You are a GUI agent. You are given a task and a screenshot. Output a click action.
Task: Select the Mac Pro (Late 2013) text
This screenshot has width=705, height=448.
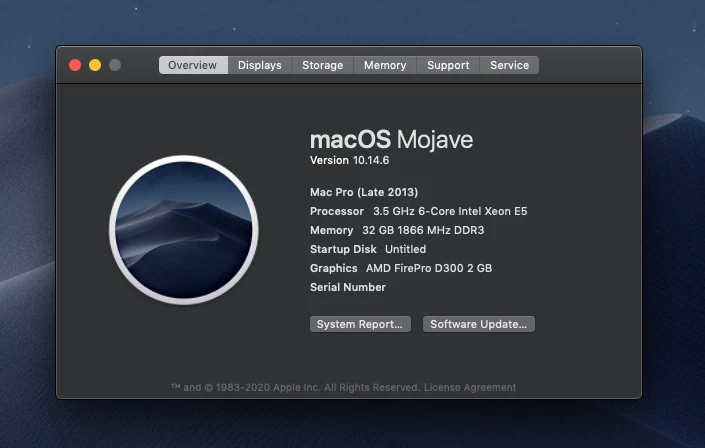click(364, 192)
